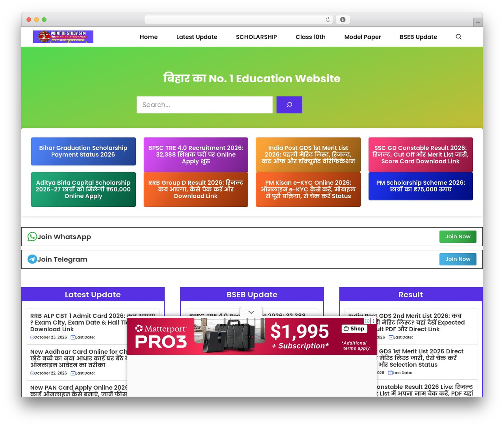The height and width of the screenshot is (427, 504).
Task: Click the WhatsApp logo icon
Action: point(32,237)
